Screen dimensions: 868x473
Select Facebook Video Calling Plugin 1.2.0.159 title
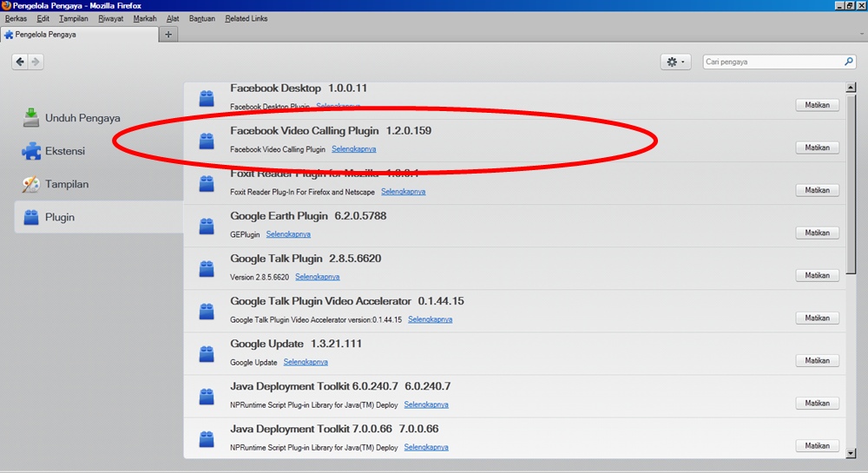pos(331,130)
